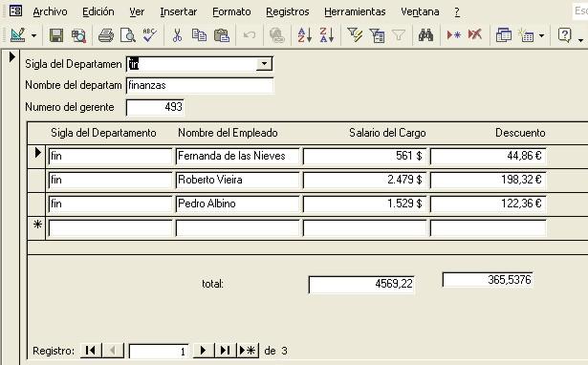Open the Insertar menu
588x365 pixels.
[x=178, y=11]
